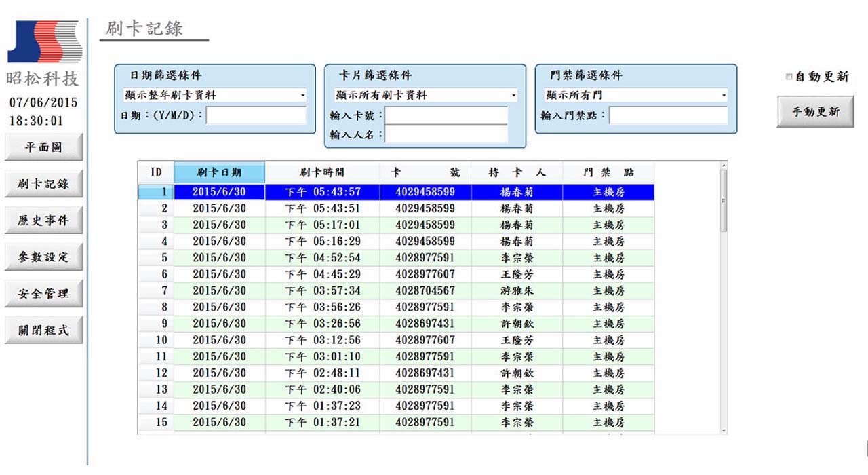Focus the 輸入卡號 input field
The width and height of the screenshot is (868, 475).
coord(446,115)
